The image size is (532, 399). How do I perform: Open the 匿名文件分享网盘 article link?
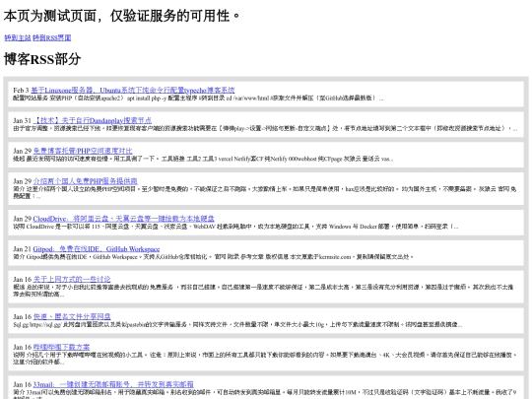click(x=72, y=316)
